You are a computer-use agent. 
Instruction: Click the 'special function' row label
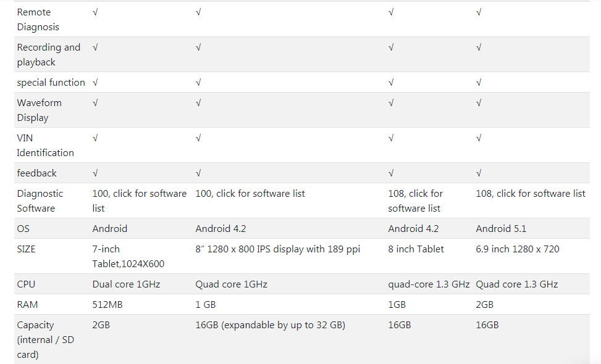coord(51,83)
